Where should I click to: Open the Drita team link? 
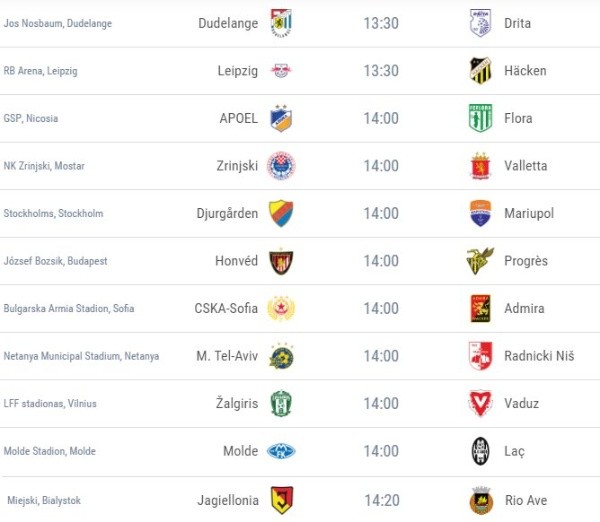coord(518,23)
